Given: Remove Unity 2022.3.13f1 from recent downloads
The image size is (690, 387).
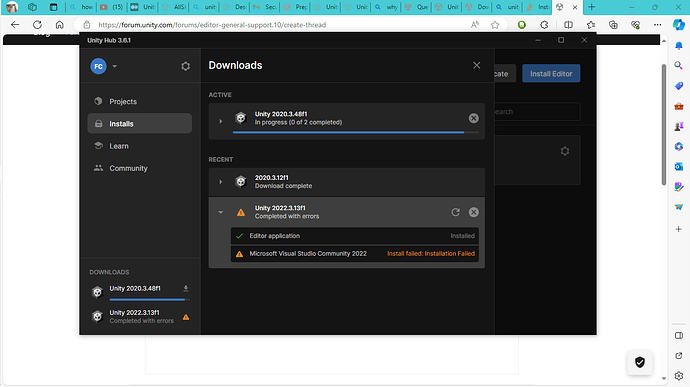Looking at the screenshot, I should click(473, 212).
